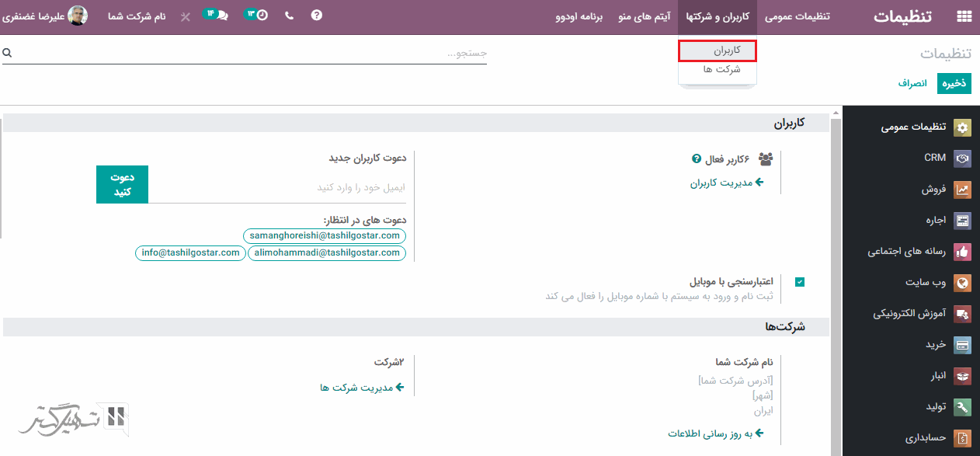This screenshot has width=980, height=456.
Task: Click the دعوت کنید invite button
Action: tap(122, 184)
